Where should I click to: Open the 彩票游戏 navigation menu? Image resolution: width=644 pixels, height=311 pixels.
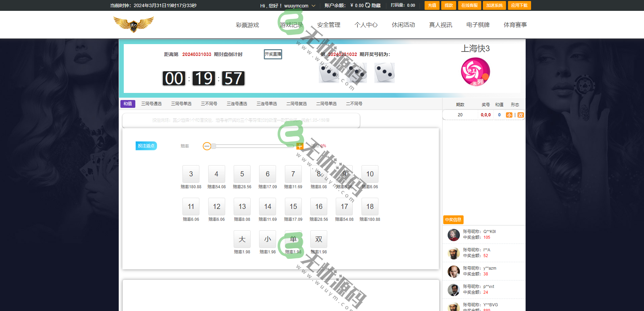pos(247,25)
